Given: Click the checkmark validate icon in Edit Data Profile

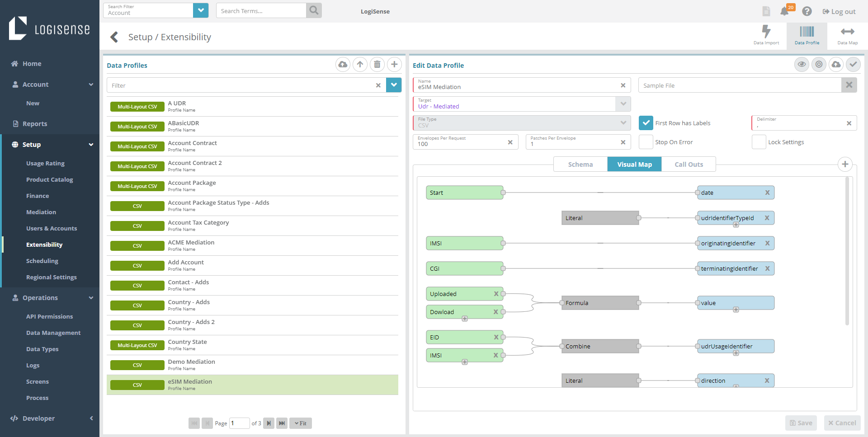Looking at the screenshot, I should point(853,65).
